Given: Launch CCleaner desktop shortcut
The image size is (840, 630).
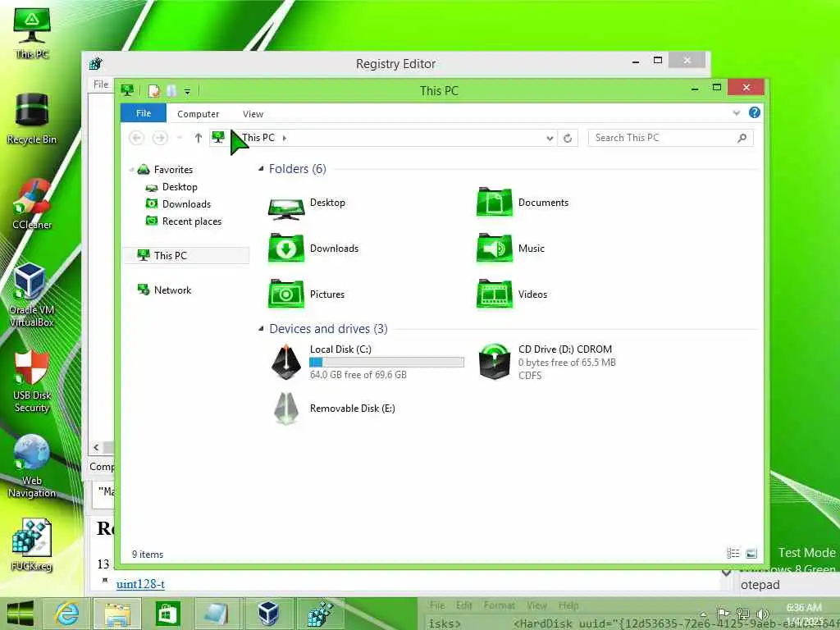Looking at the screenshot, I should [x=32, y=204].
